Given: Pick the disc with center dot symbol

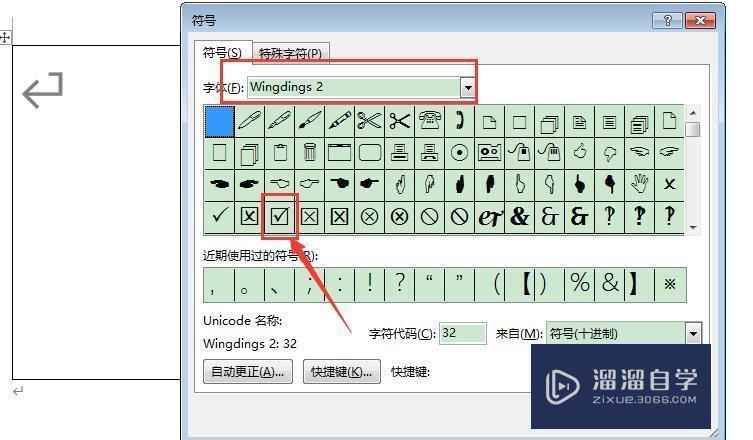Looking at the screenshot, I should [x=460, y=153].
